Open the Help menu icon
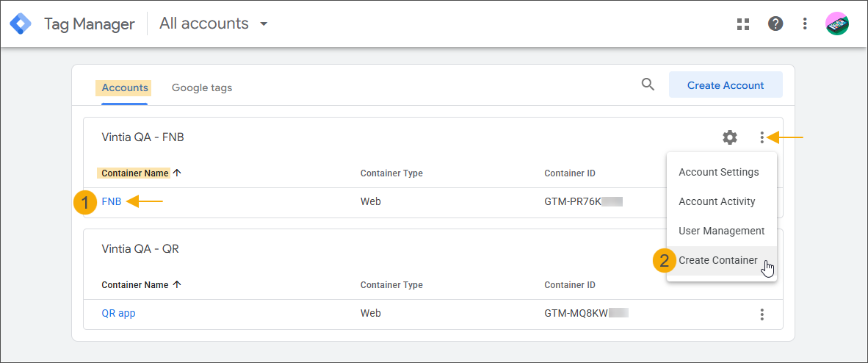 (775, 24)
